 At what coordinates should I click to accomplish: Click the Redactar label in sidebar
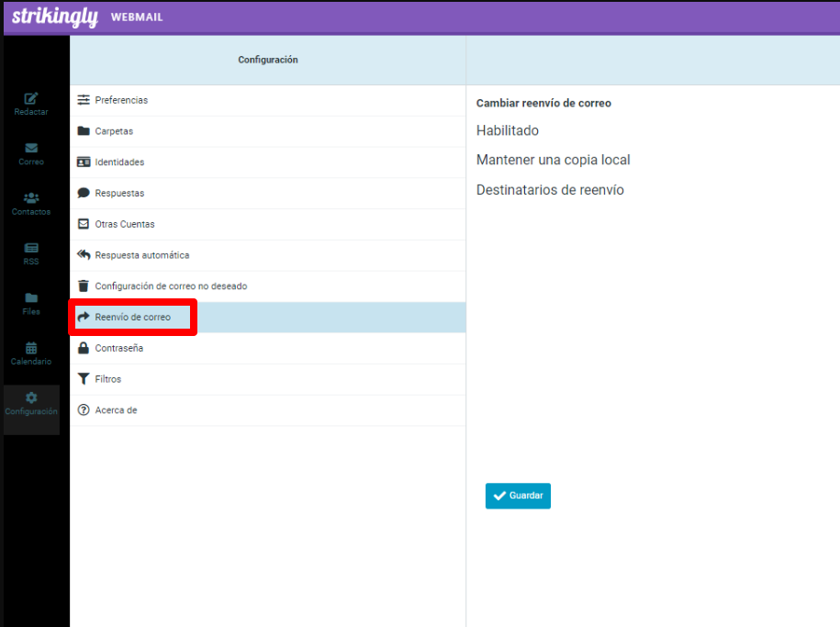tap(31, 112)
